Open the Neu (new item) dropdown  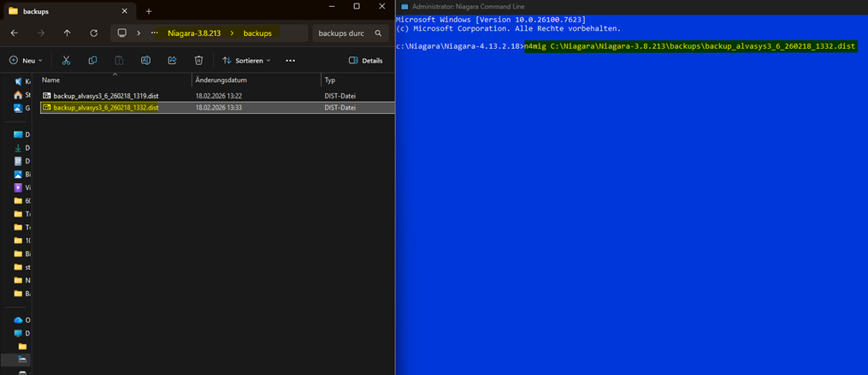click(x=27, y=61)
